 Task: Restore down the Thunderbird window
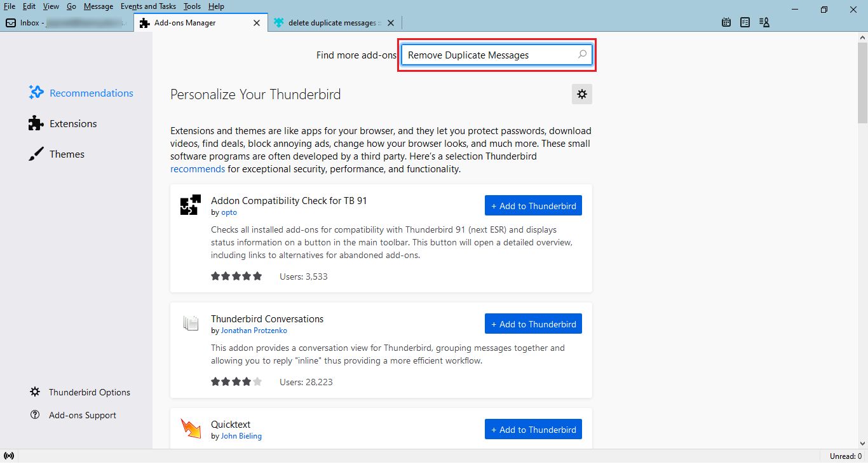point(824,9)
